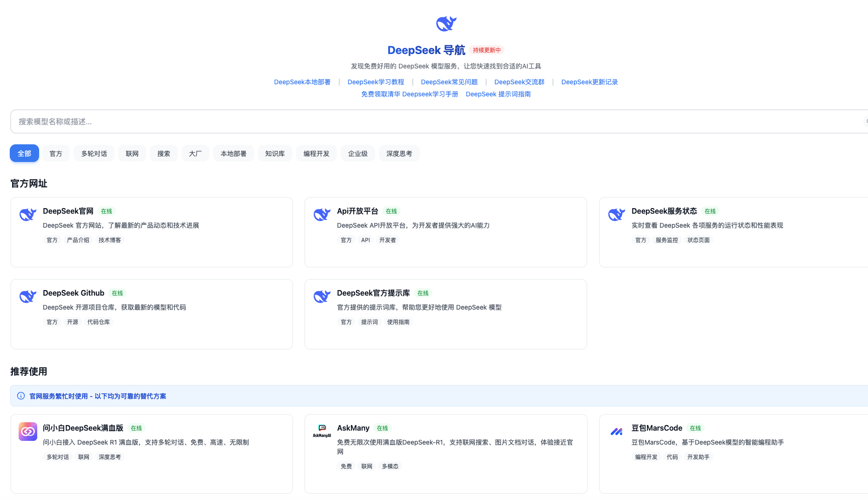Click the 开发者 tag on Api开放平台 card

388,240
